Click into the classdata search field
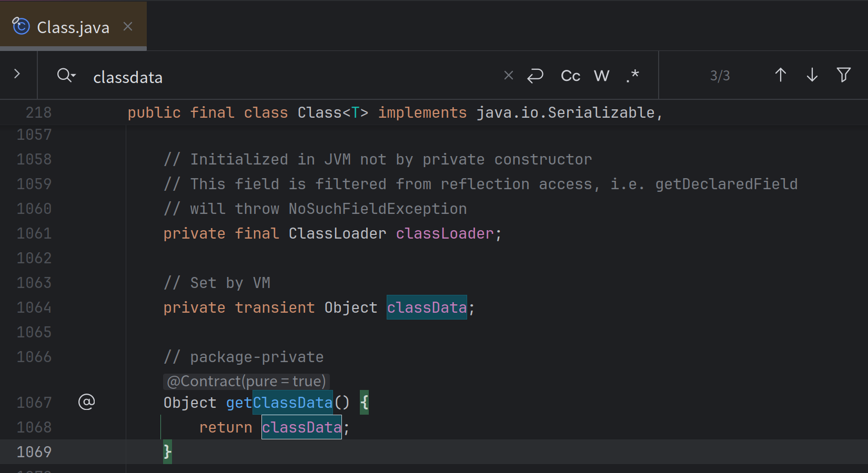 295,77
